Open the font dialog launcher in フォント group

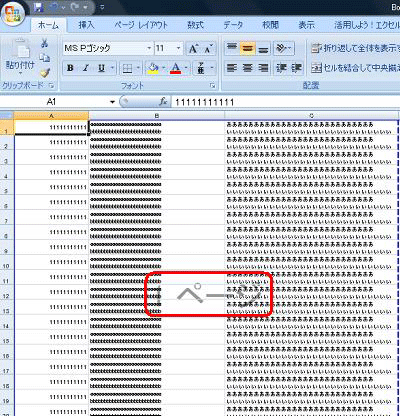[213, 86]
